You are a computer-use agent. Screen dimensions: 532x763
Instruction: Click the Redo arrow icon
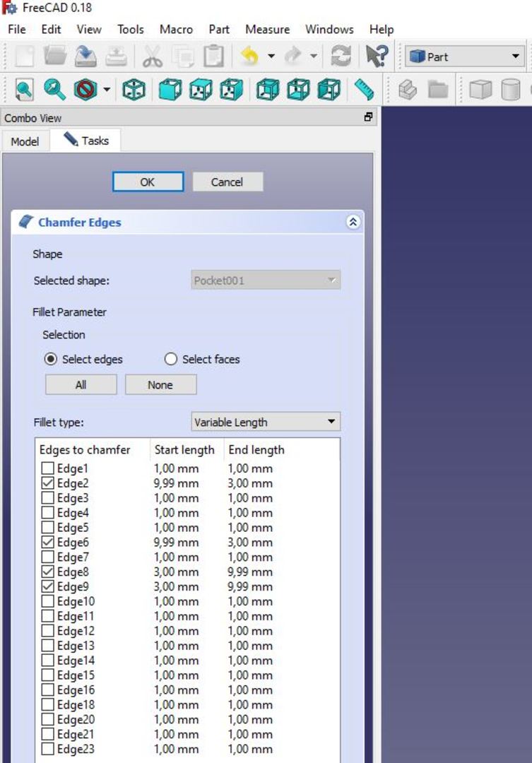click(293, 57)
